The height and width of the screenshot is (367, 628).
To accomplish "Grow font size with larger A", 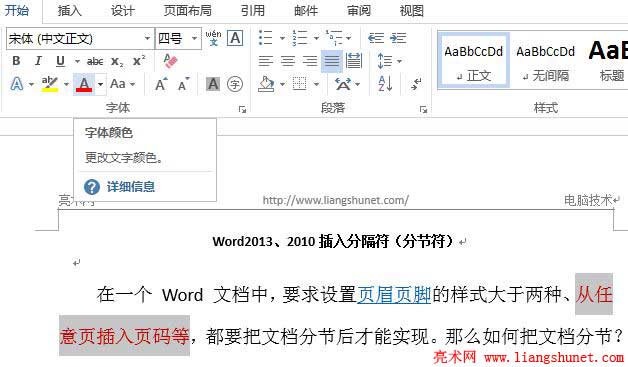I will point(161,84).
